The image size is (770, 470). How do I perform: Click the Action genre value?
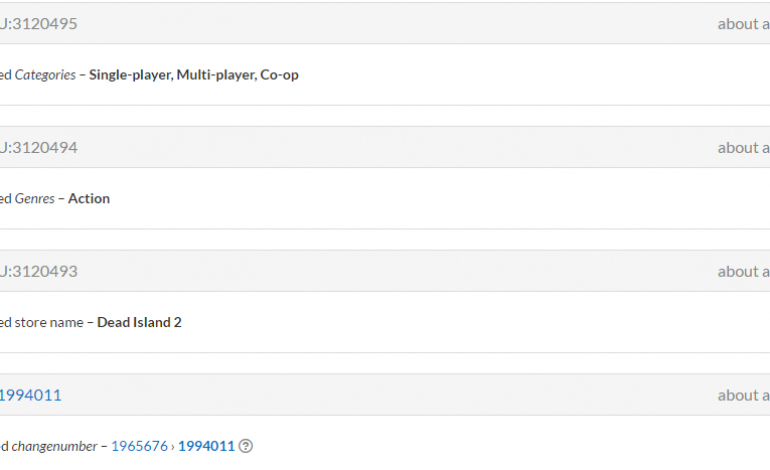click(89, 199)
